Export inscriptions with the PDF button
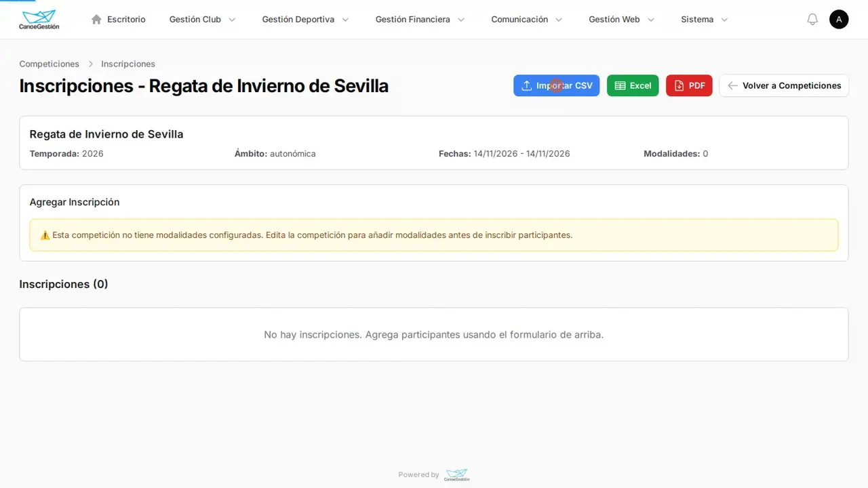 [x=689, y=86]
